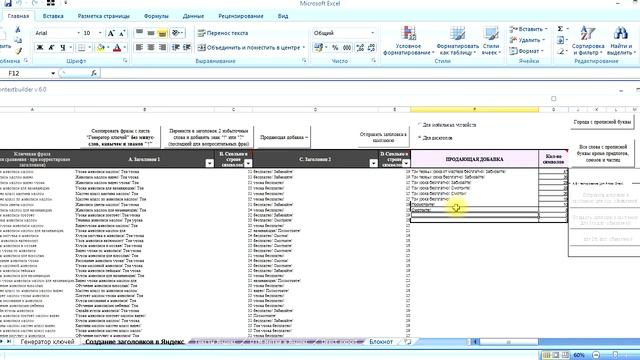Expand the Name Box dropdown next to F12
This screenshot has height=360, width=640.
(53, 73)
